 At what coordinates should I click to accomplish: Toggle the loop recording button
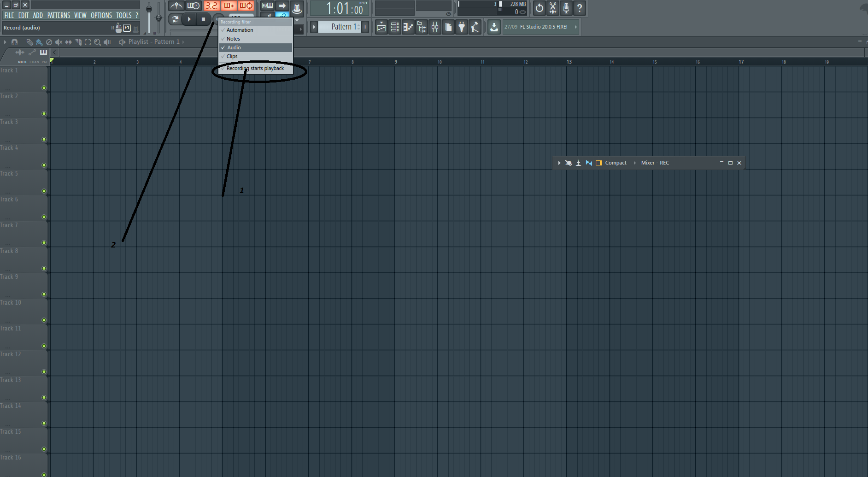click(246, 6)
